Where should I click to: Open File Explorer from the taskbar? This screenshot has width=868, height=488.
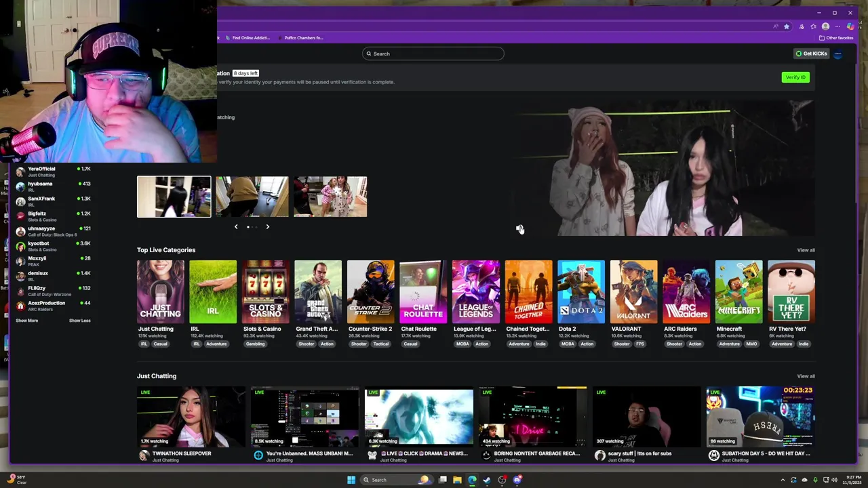(x=458, y=480)
